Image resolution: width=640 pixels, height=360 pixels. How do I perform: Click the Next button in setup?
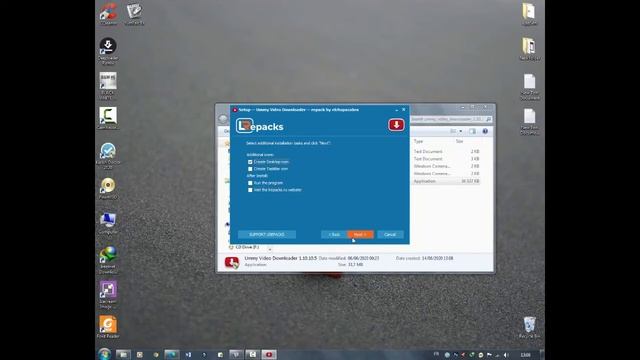tap(360, 235)
